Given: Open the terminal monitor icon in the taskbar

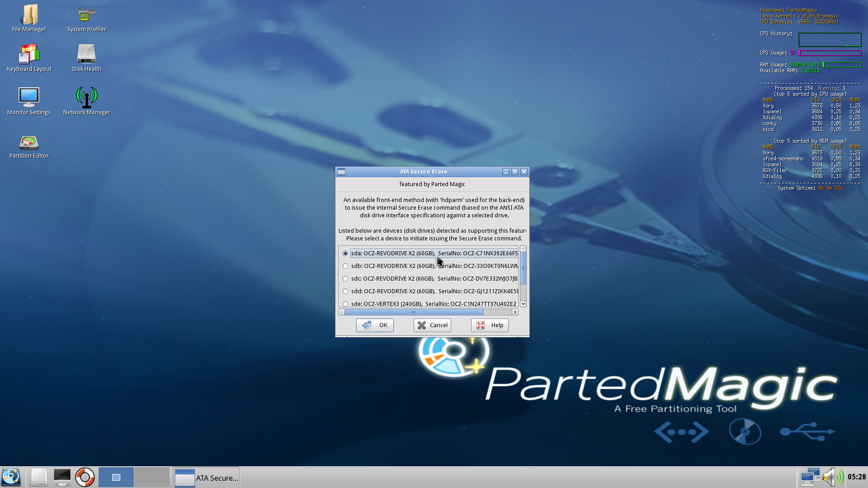Looking at the screenshot, I should [x=62, y=477].
